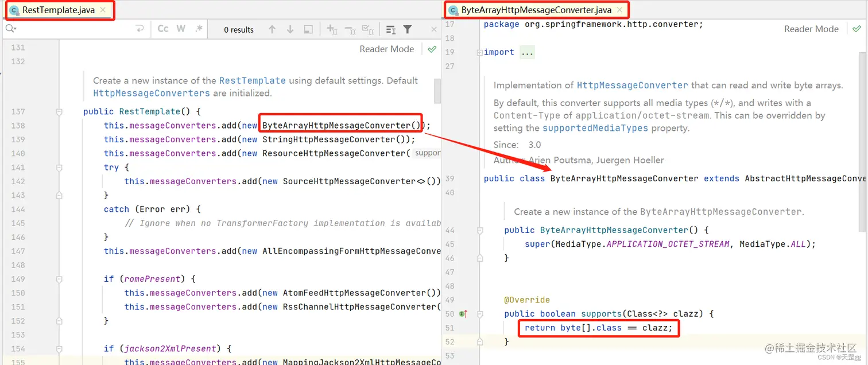Toggle Reader Mode in ByteArrayHttpMessageConverter editor
Screen dimensions: 868x365
[811, 29]
